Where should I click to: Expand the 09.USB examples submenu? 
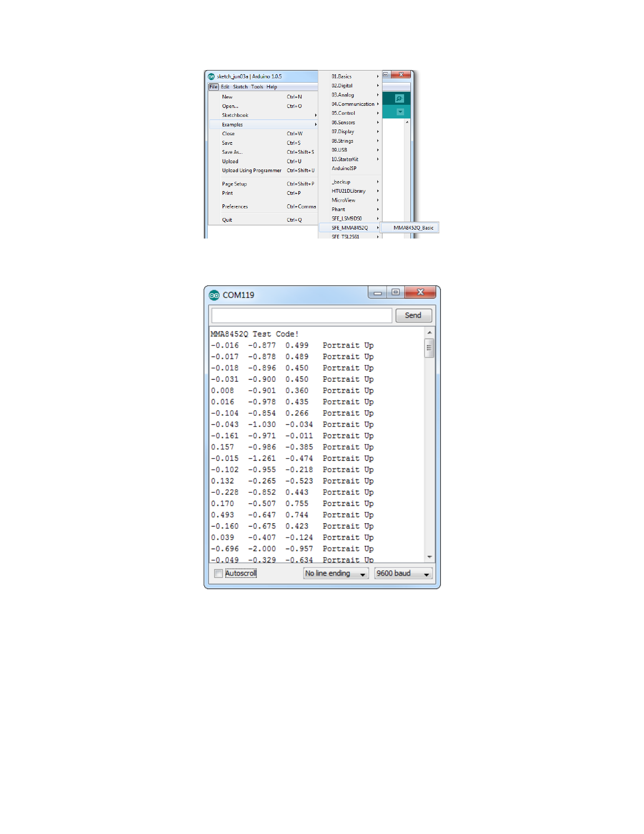pos(350,150)
